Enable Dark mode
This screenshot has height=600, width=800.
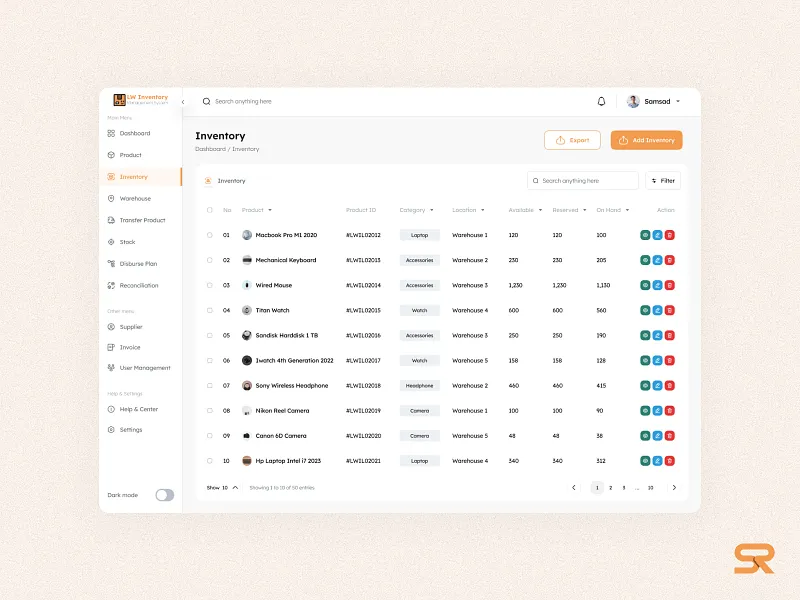click(x=163, y=495)
